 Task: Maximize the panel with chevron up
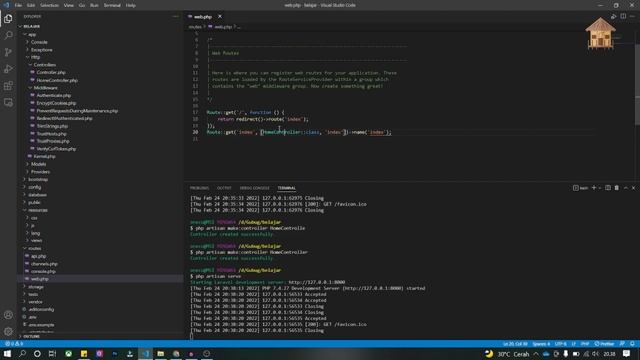(626, 188)
